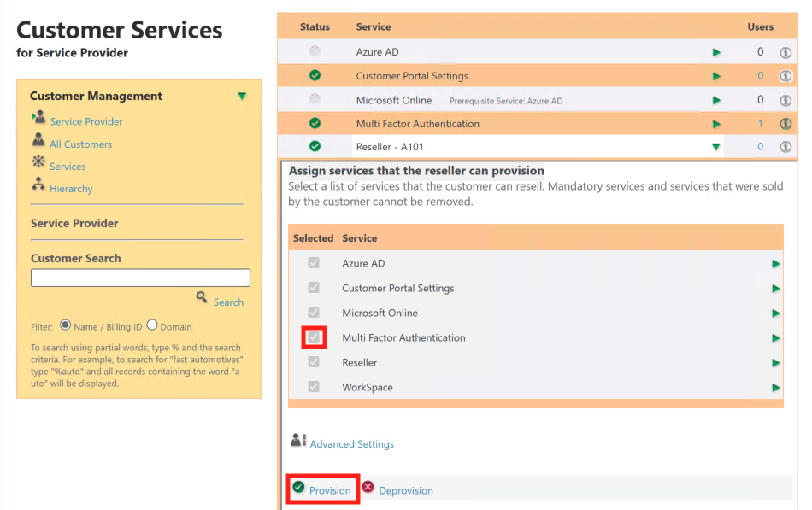The image size is (812, 510).
Task: Click the Services gear icon in sidebar
Action: [38, 163]
